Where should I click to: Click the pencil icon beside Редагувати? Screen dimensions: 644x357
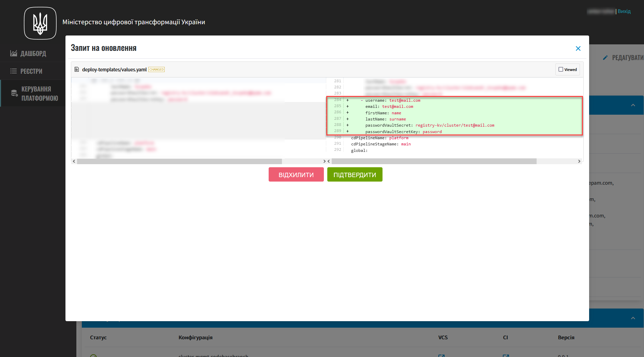coord(605,58)
